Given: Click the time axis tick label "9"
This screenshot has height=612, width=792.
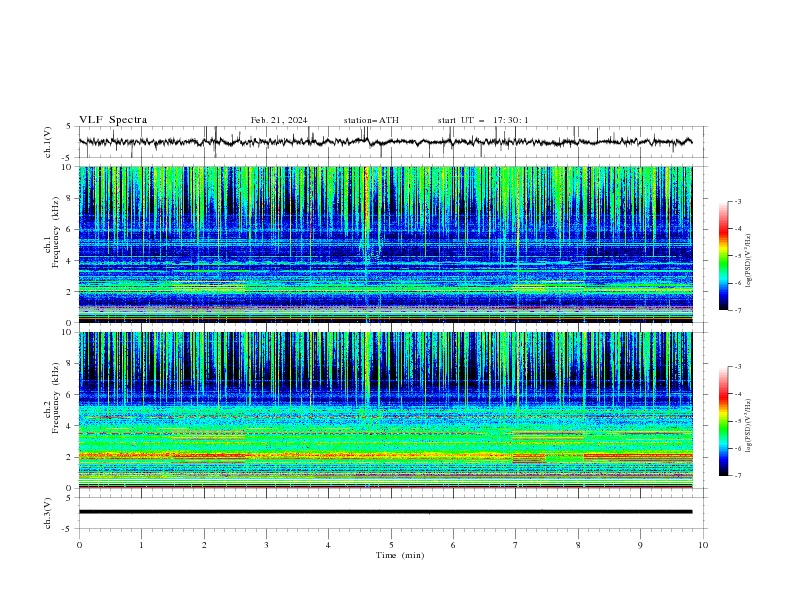Looking at the screenshot, I should (640, 545).
